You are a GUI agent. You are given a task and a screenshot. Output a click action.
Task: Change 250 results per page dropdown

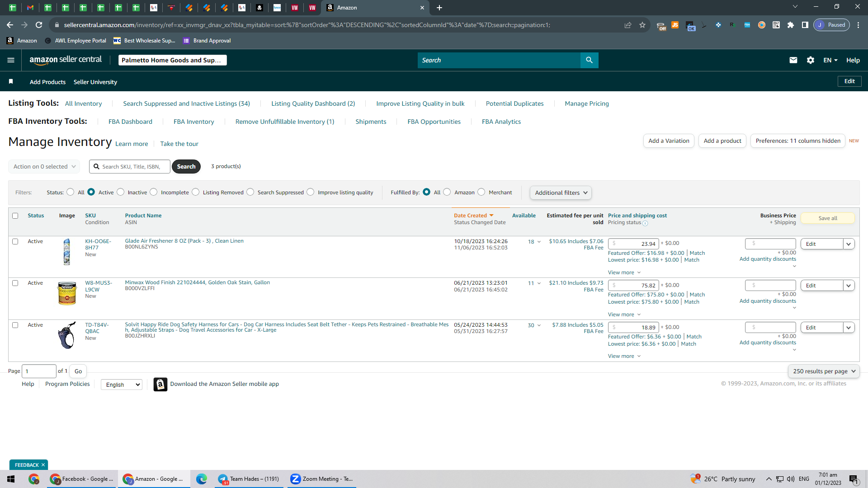(823, 371)
